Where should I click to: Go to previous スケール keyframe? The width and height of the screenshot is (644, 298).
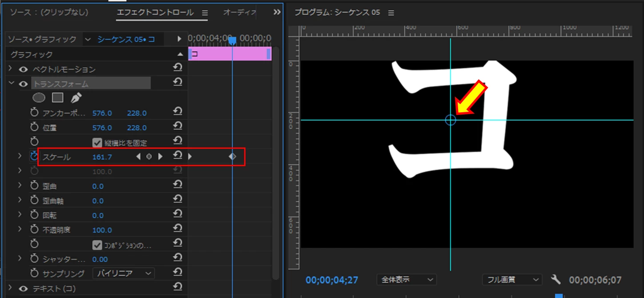tap(138, 157)
